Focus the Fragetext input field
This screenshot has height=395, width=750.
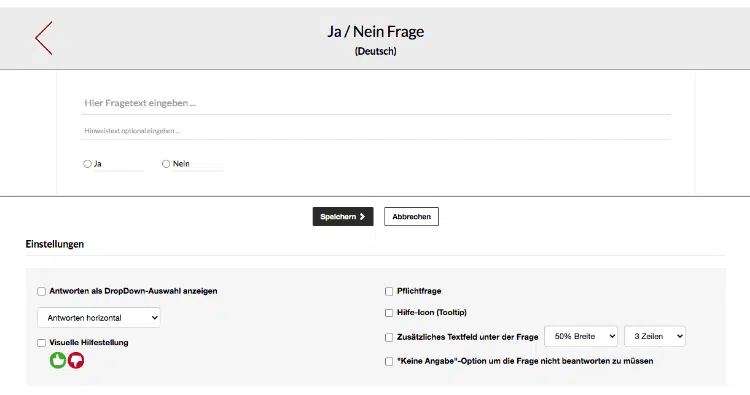click(376, 103)
